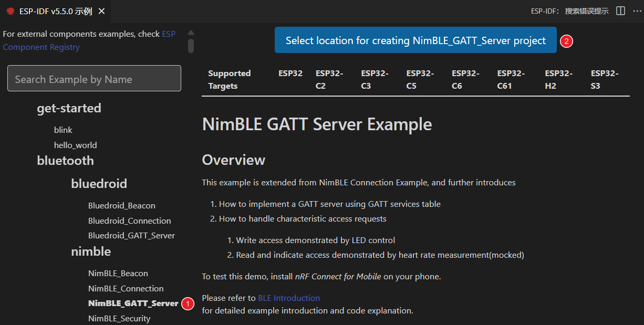The width and height of the screenshot is (644, 325).
Task: Choose the NimBLE_Security example
Action: coord(119,318)
